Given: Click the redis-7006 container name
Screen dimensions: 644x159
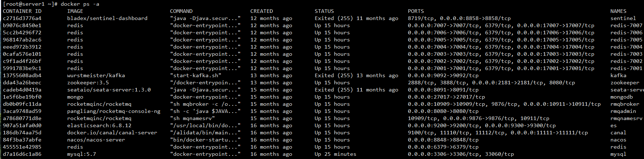Looking at the screenshot, I should tap(626, 33).
